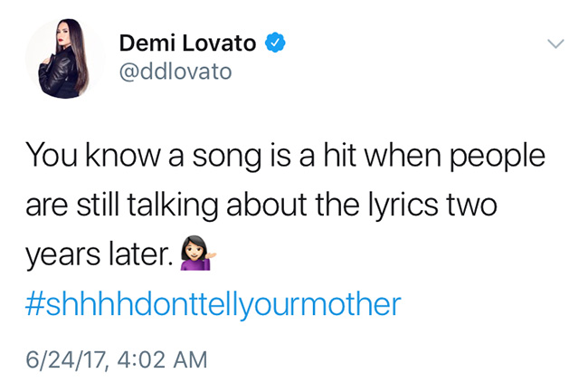Click the word "You" starting the tweet
The width and height of the screenshot is (588, 392).
tap(45, 158)
